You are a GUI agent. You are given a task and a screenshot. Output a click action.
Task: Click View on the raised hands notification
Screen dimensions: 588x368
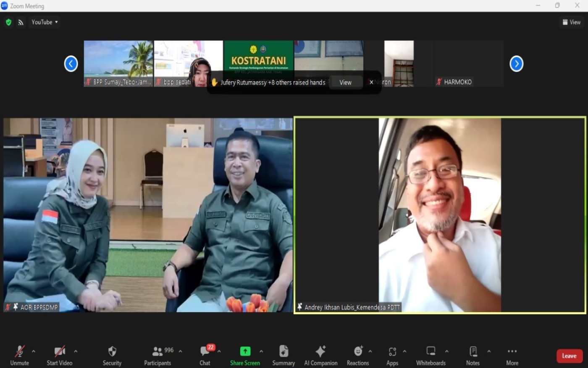345,82
